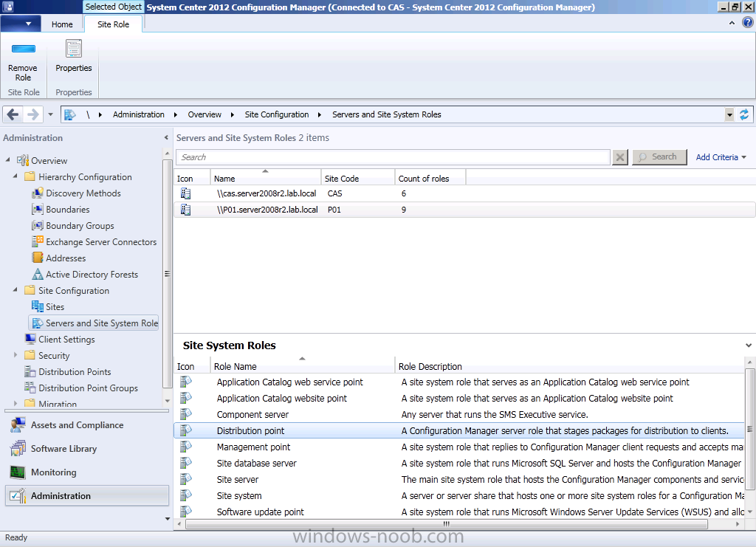756x547 pixels.
Task: Sort servers by Site Code column
Action: (x=358, y=179)
